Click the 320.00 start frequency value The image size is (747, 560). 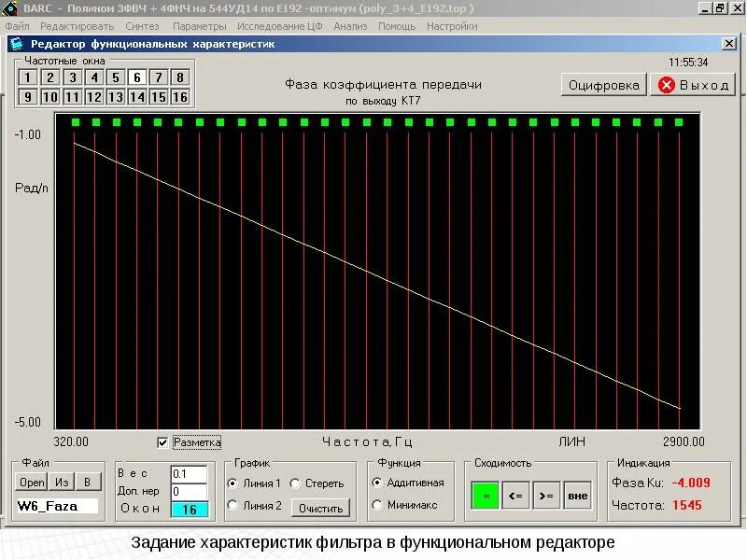point(71,441)
